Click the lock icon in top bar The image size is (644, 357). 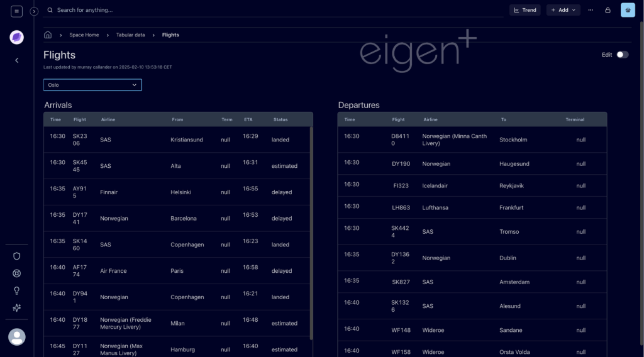pyautogui.click(x=608, y=10)
